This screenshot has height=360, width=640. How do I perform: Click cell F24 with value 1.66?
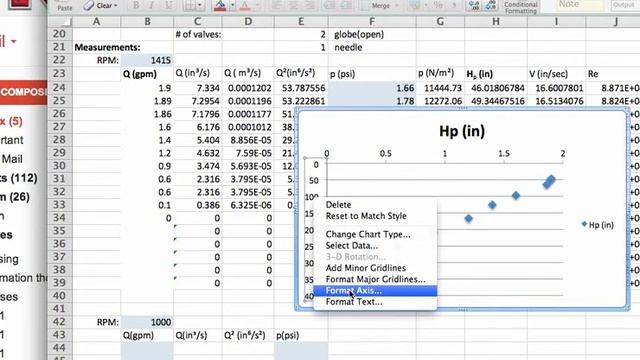click(x=372, y=88)
